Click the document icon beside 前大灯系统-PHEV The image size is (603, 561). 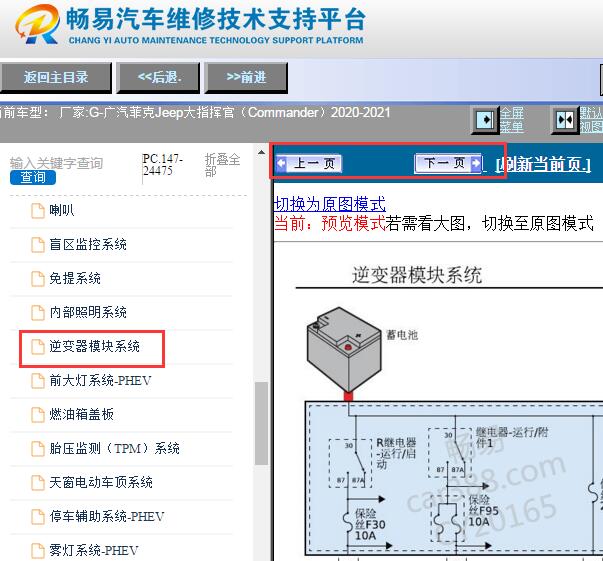pyautogui.click(x=38, y=381)
